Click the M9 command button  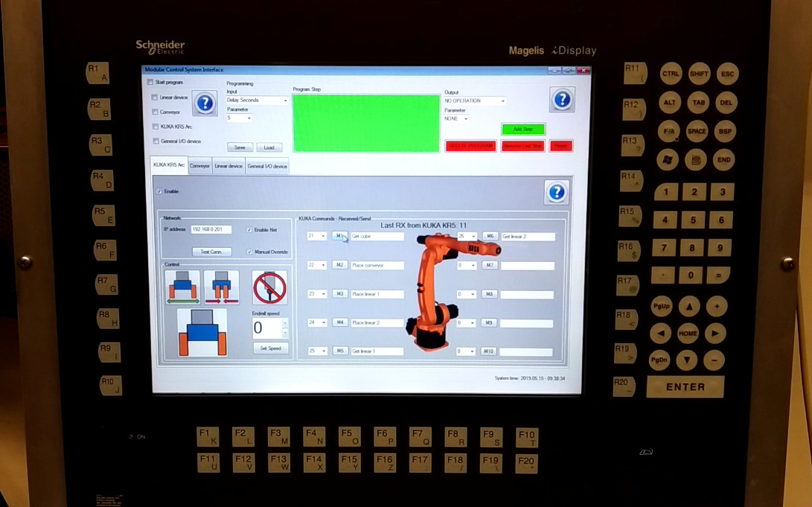(488, 322)
